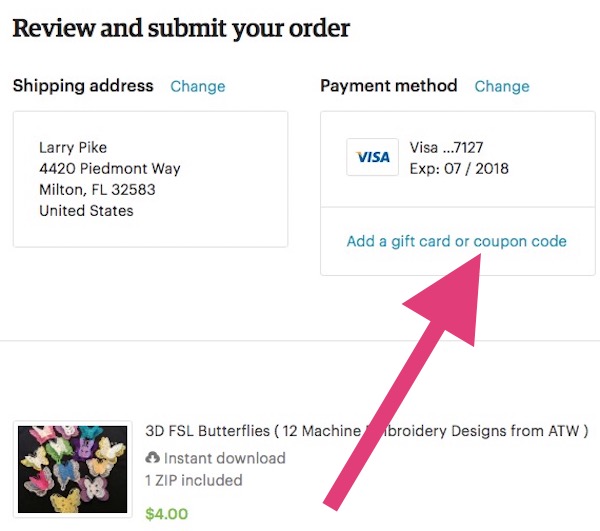
Task: Click the 4420 Piedmont Way address line
Action: 110,168
